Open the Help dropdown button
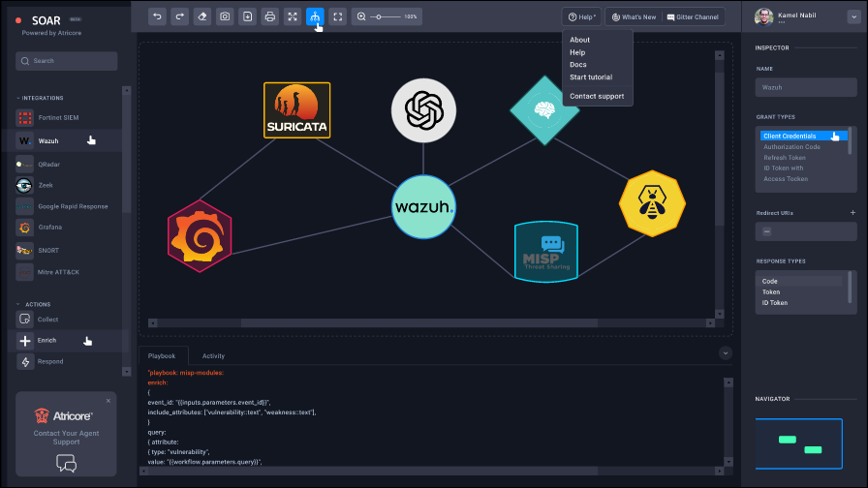 coord(582,17)
